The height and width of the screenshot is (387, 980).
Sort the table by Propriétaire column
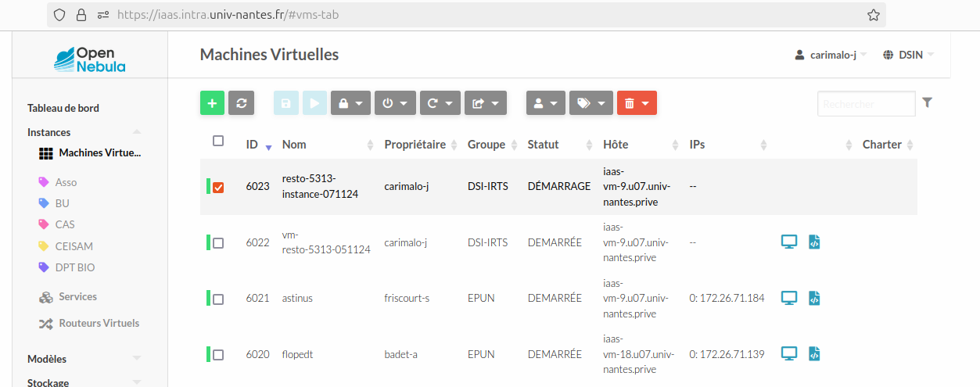(x=420, y=145)
